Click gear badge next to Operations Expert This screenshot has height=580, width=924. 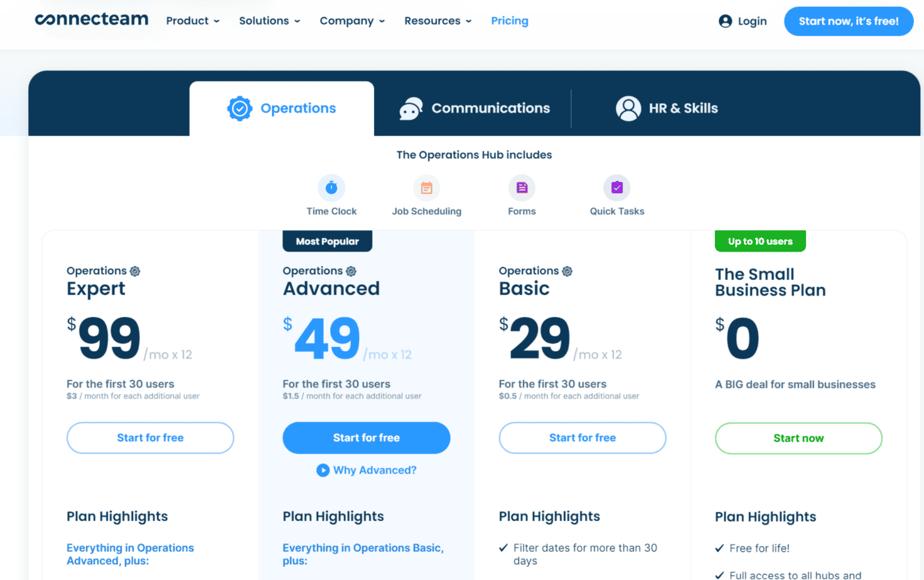click(135, 271)
